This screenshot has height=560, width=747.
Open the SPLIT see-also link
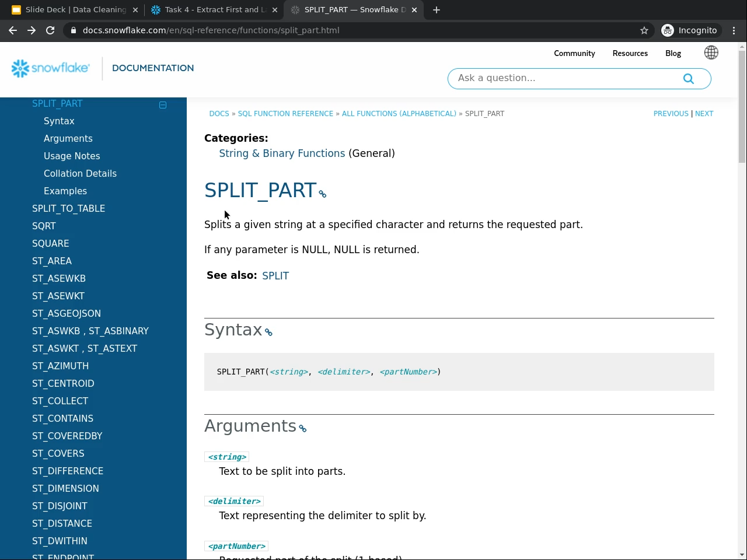tap(275, 276)
